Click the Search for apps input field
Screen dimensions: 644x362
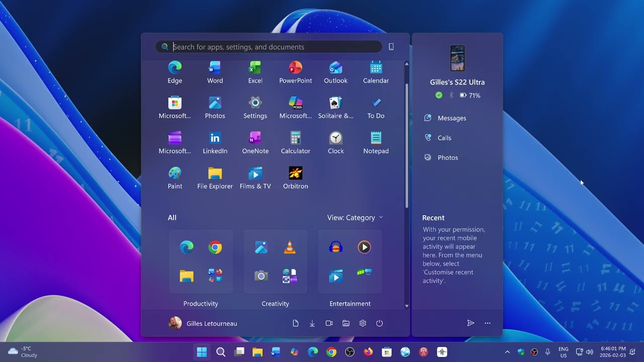coord(269,47)
